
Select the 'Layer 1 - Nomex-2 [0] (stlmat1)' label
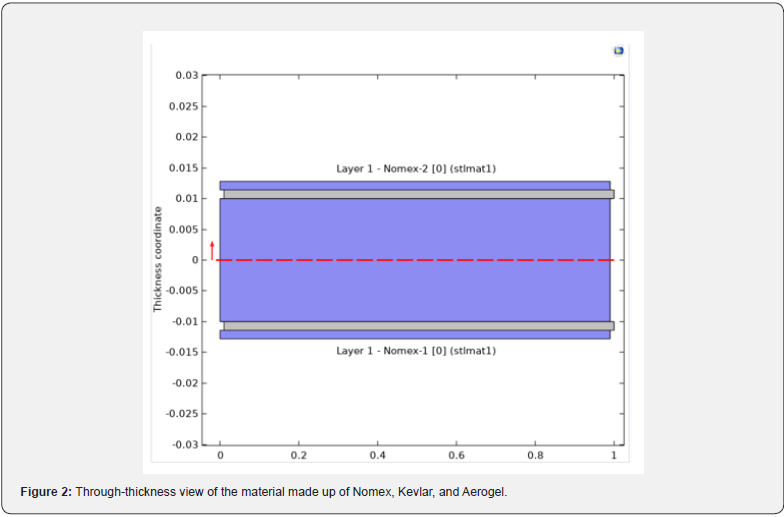[416, 169]
